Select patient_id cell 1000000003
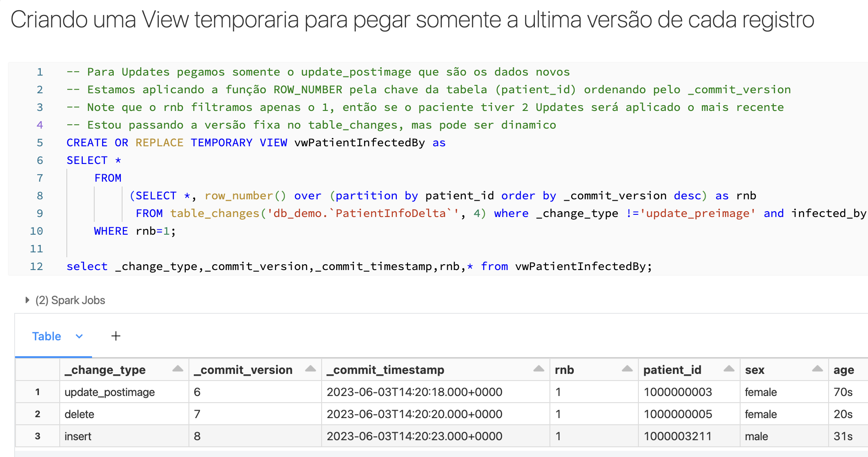 click(689, 392)
